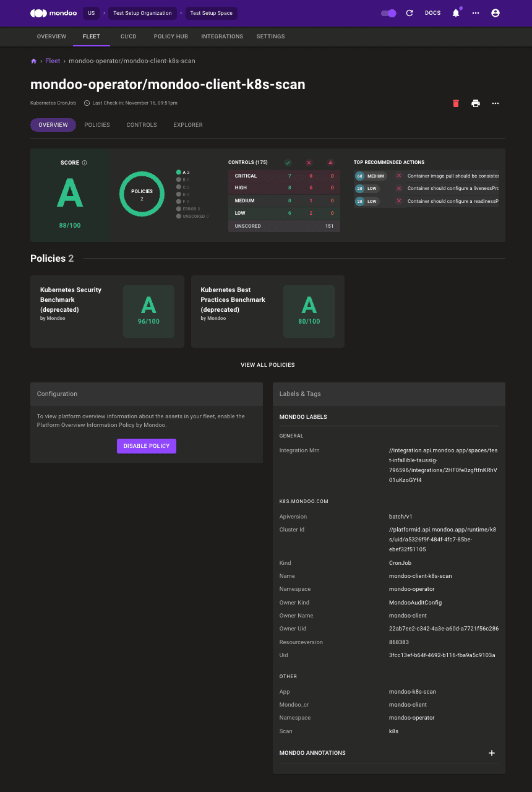Open the three-dot menu in the header
The image size is (532, 792).
[475, 13]
